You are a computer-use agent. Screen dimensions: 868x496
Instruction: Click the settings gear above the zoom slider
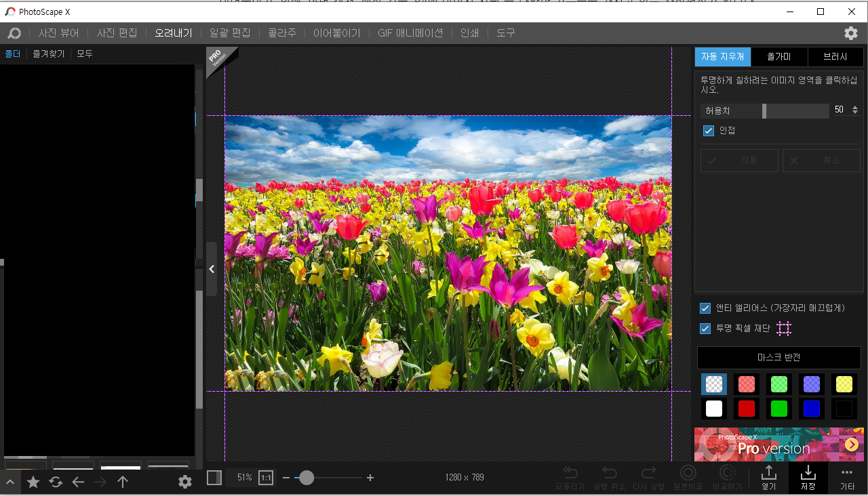pos(184,481)
